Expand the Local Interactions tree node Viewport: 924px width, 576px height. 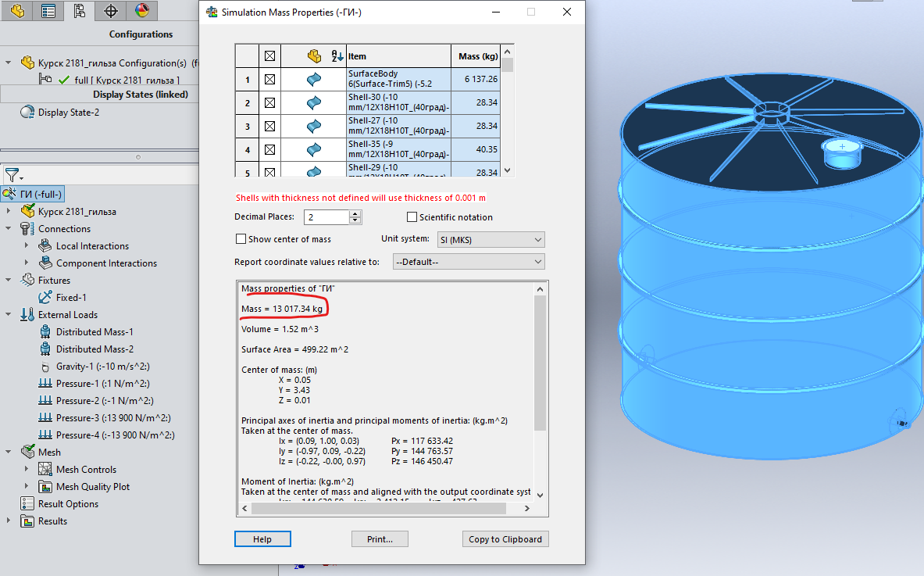[x=27, y=246]
